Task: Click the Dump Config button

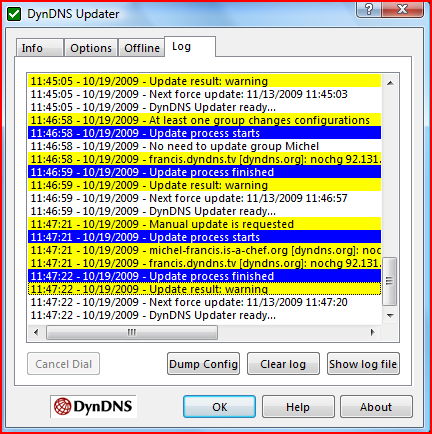Action: (203, 364)
